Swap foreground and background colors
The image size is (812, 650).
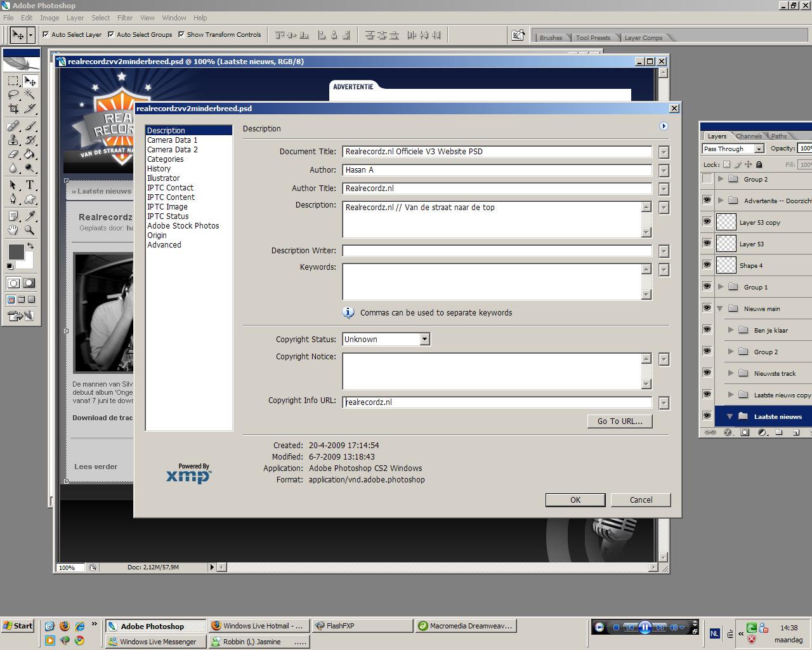pos(30,246)
